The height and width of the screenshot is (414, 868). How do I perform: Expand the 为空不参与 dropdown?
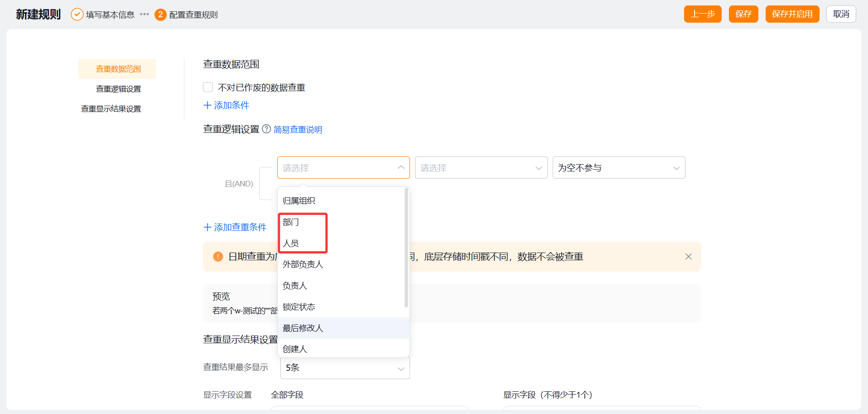pos(618,168)
